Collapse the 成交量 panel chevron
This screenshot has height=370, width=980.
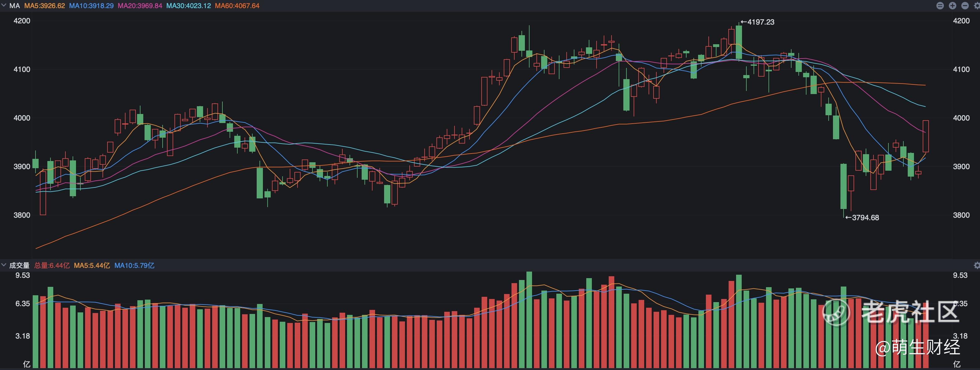[4, 265]
